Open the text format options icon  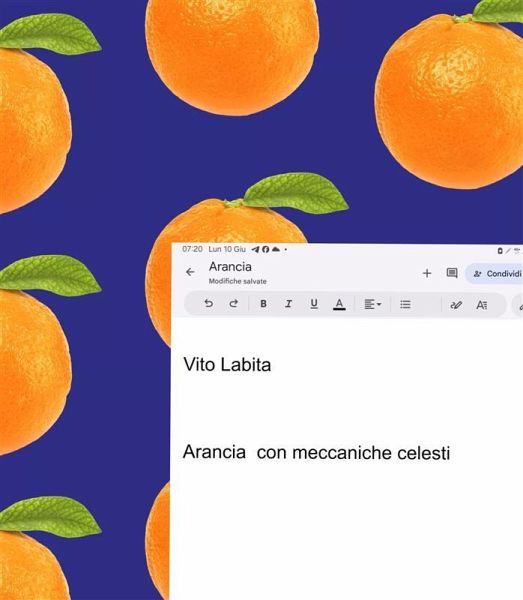[482, 305]
